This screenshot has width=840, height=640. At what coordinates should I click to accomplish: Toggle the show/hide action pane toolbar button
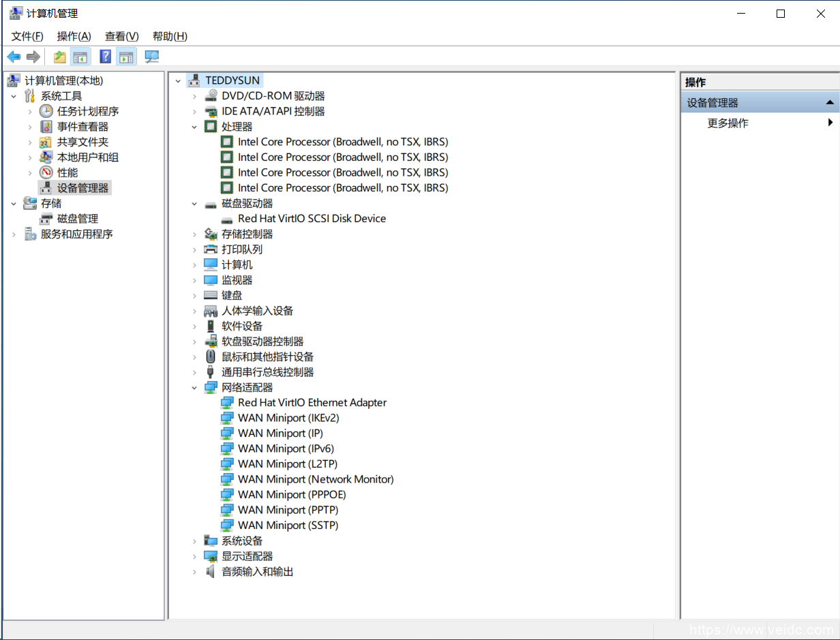[x=125, y=57]
